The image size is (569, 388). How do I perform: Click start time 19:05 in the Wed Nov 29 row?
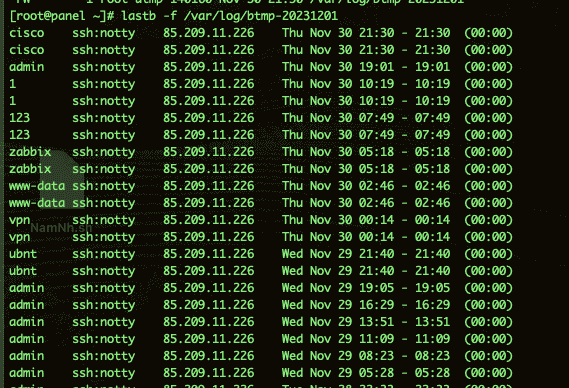(x=376, y=288)
